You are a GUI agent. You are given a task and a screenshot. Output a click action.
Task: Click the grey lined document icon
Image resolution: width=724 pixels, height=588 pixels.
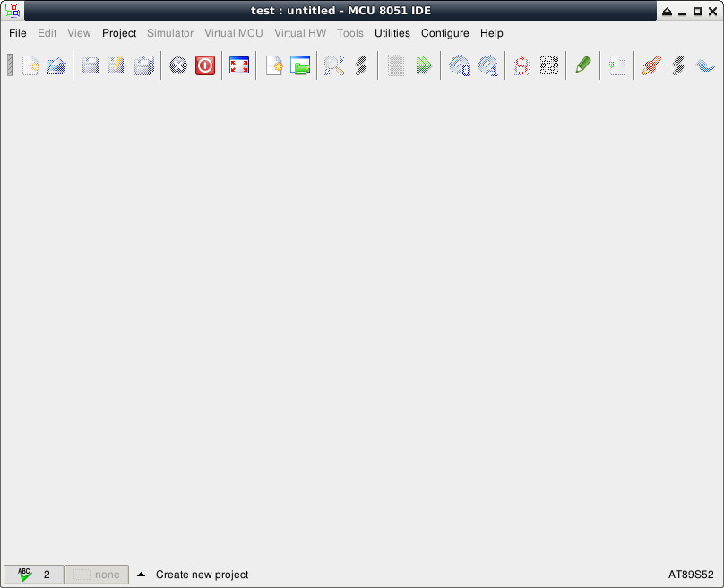coord(396,65)
